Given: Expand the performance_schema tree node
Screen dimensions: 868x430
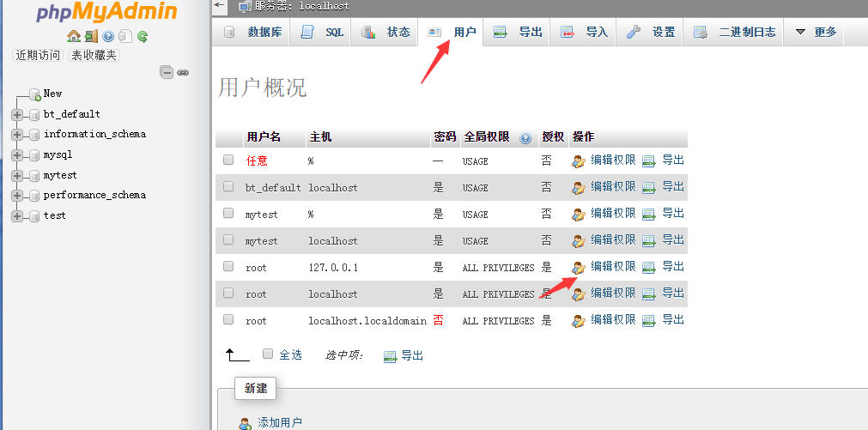Looking at the screenshot, I should tap(17, 196).
